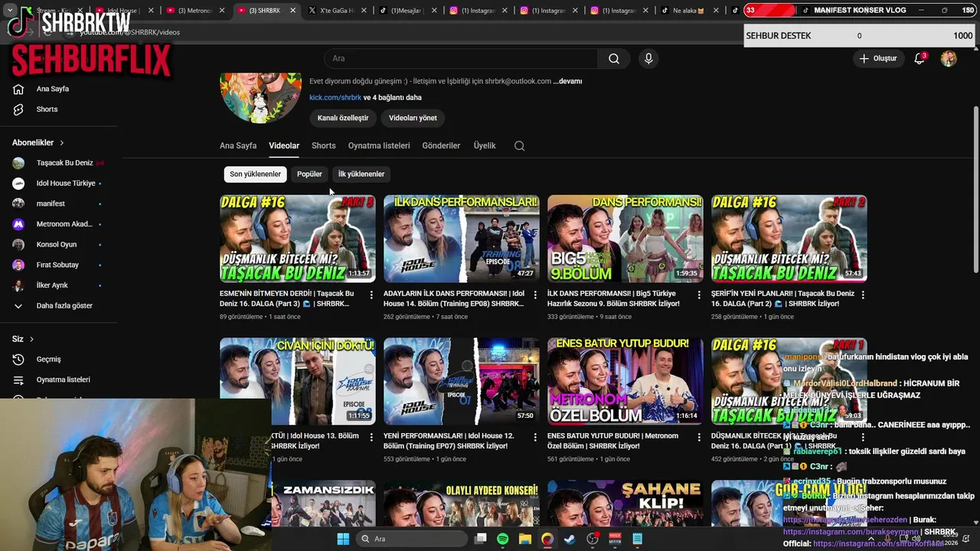Open Konsol Oyun subscription channel
The width and height of the screenshot is (980, 551).
59,245
